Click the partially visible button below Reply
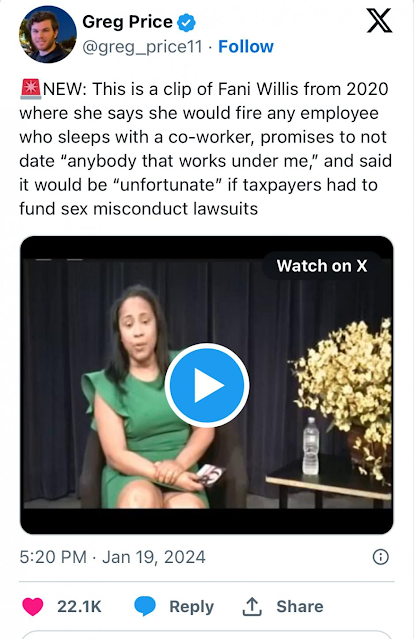 coord(207,635)
